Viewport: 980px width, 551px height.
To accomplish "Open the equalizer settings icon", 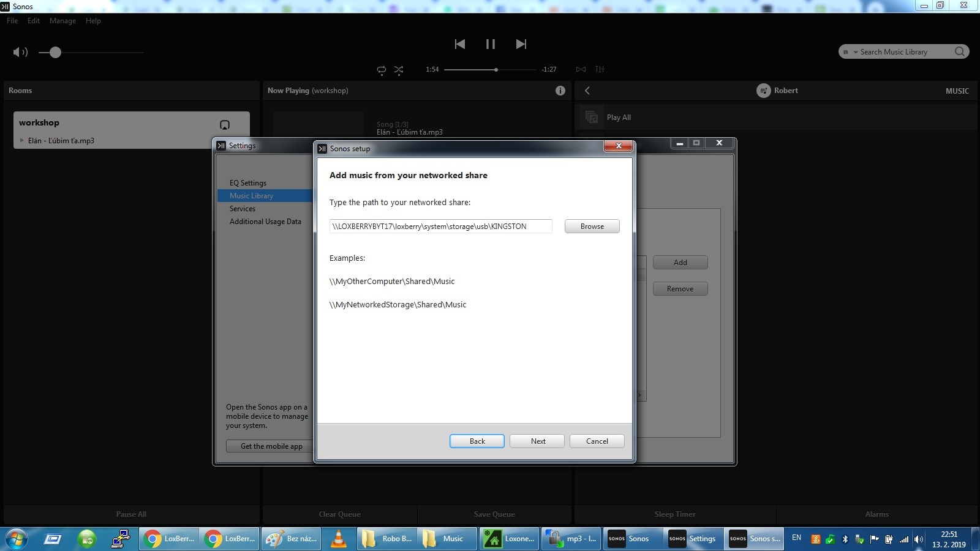I will (600, 70).
